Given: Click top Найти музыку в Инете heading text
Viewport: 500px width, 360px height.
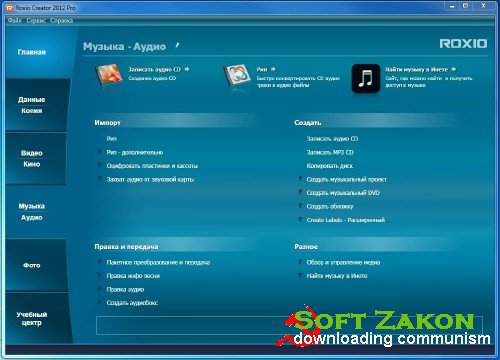Looking at the screenshot, I should 416,69.
